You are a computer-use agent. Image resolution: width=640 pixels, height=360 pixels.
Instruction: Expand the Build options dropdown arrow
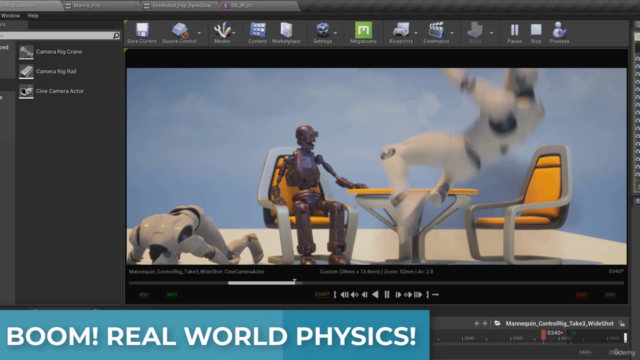491,33
